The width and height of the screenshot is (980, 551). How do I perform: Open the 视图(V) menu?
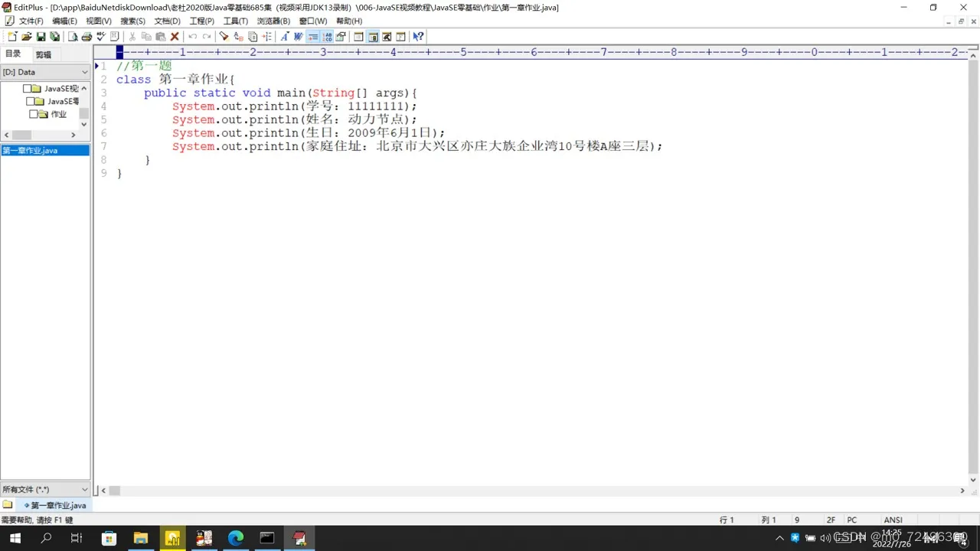coord(98,21)
